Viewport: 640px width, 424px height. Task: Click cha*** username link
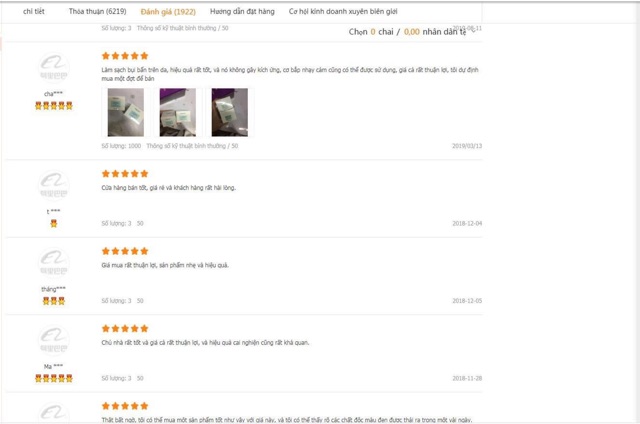point(53,93)
